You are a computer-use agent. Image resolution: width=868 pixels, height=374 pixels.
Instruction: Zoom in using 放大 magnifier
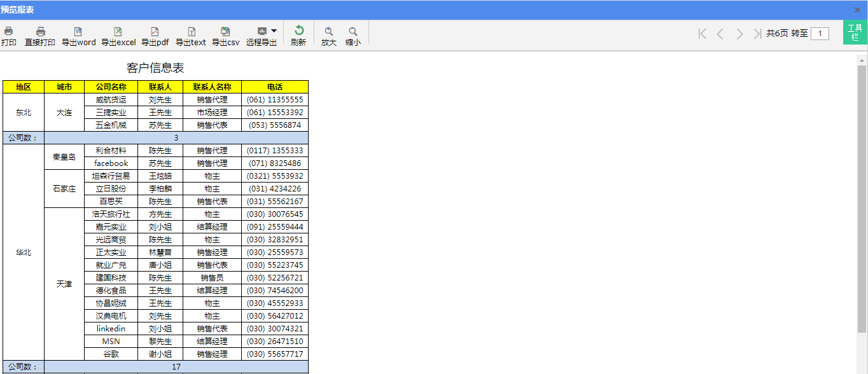[x=328, y=32]
